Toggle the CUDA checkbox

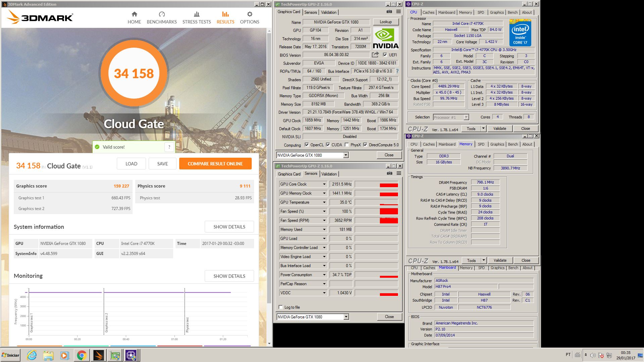(328, 145)
